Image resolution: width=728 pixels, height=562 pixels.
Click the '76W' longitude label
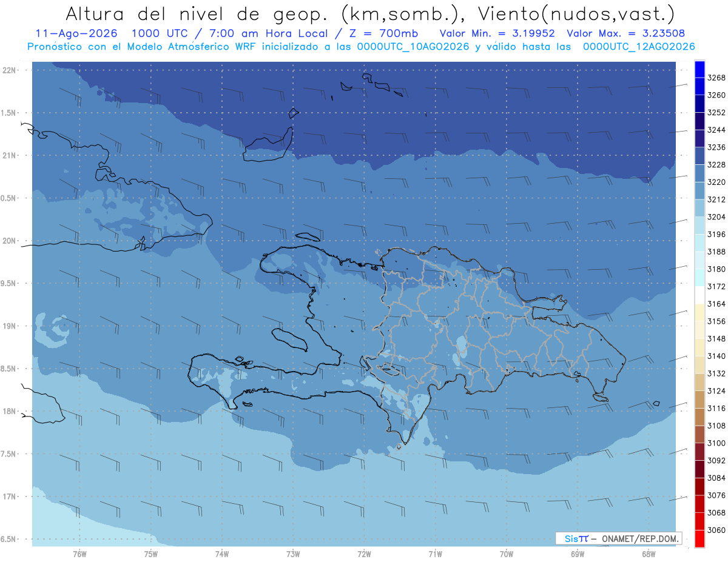pos(79,554)
